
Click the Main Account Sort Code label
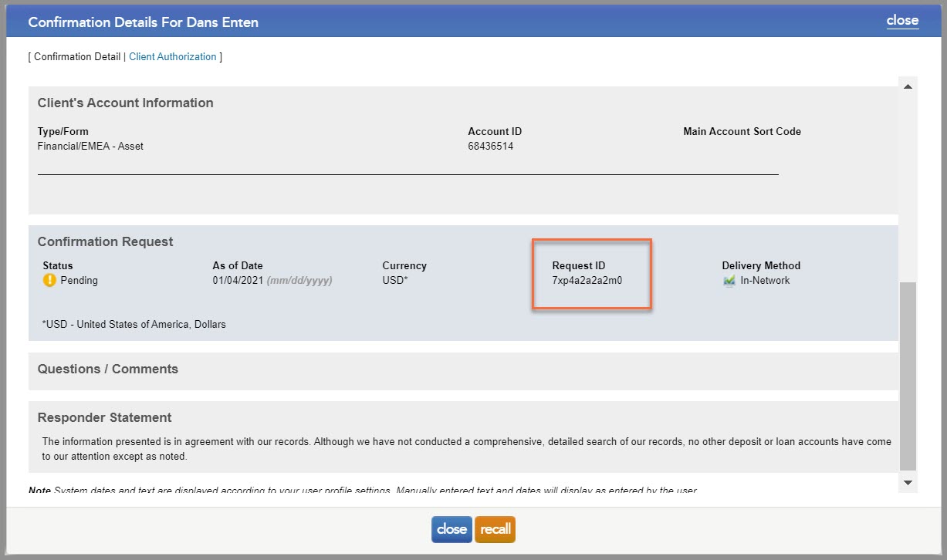tap(742, 131)
